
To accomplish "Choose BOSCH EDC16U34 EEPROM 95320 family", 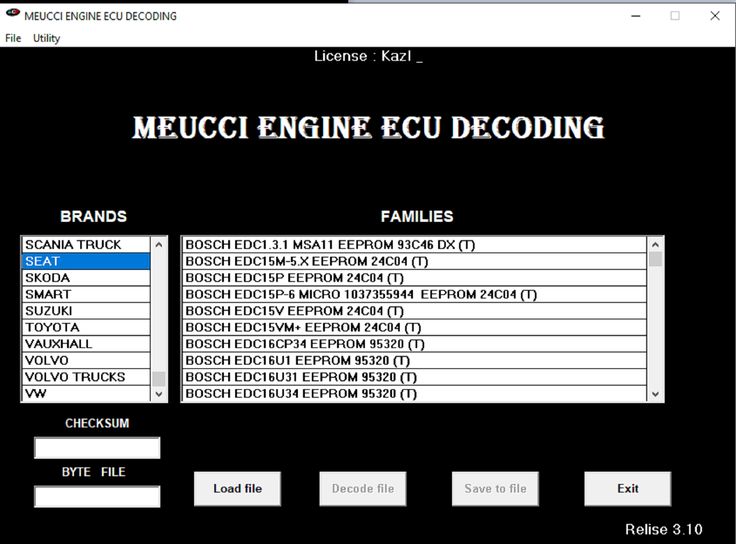I will (414, 393).
